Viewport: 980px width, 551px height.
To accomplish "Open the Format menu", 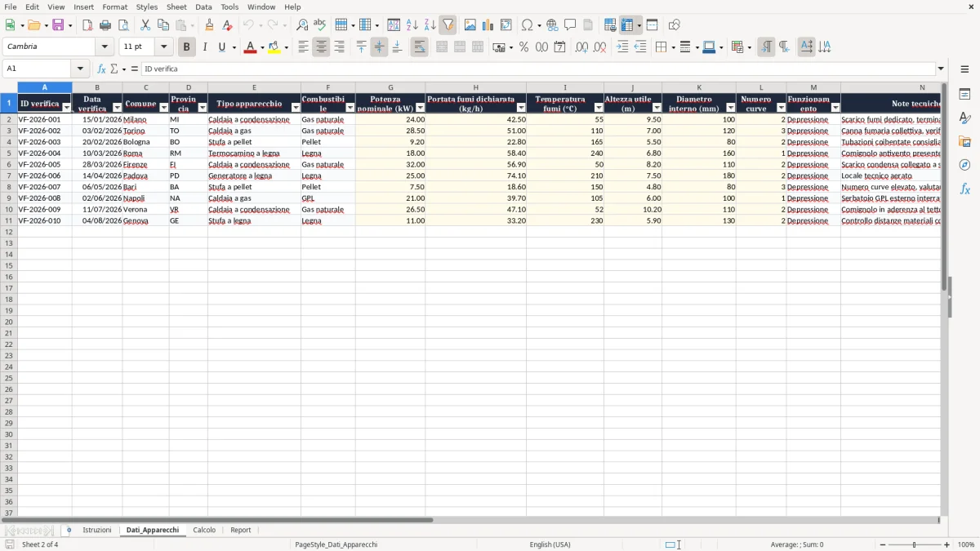I will pos(115,7).
